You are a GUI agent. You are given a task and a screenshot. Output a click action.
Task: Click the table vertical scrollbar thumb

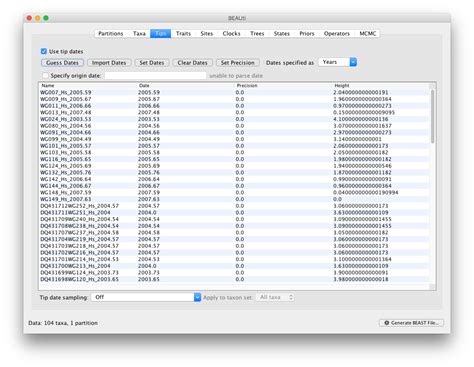tap(432, 116)
